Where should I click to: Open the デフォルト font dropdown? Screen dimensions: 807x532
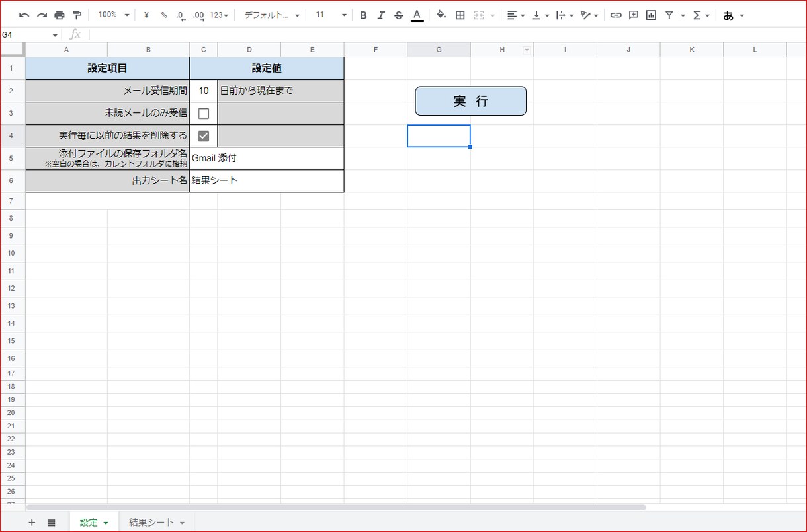[x=272, y=15]
